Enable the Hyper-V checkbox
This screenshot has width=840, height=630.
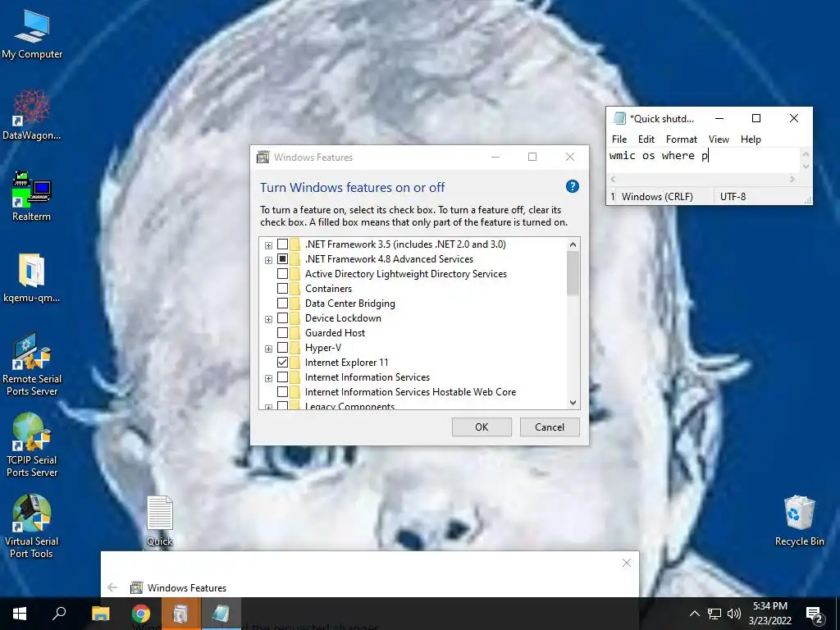coord(282,348)
